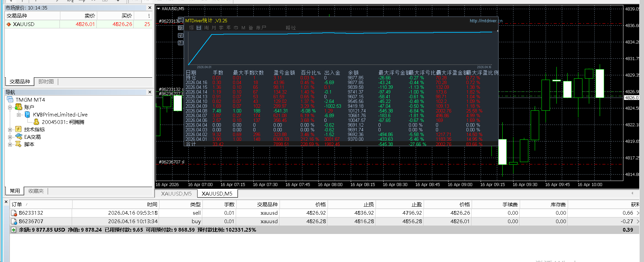Click the buy order 86236707 icon
The height and width of the screenshot is (262, 644).
[x=14, y=221]
